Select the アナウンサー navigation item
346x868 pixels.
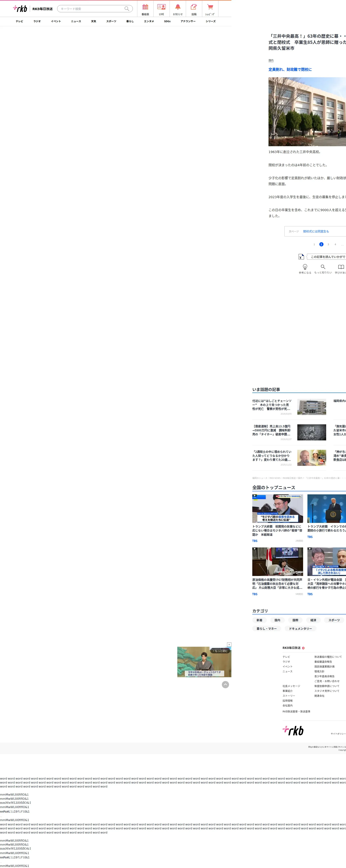(x=188, y=21)
